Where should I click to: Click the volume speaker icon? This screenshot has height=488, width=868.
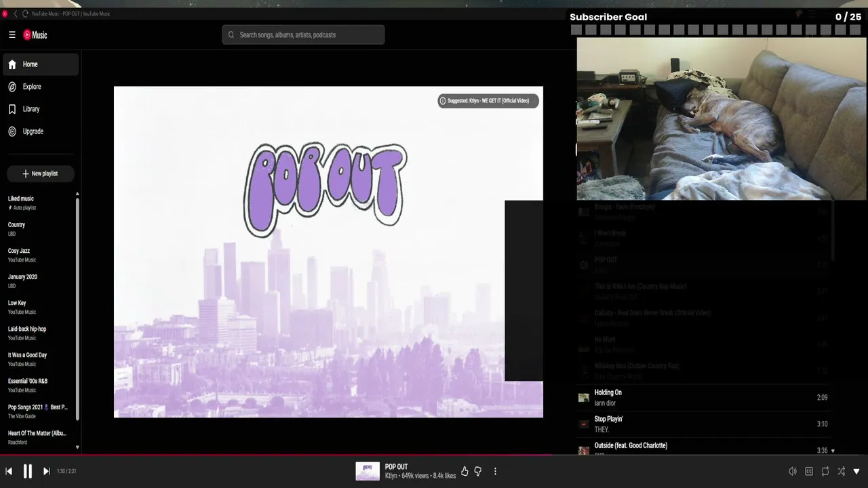click(x=793, y=471)
